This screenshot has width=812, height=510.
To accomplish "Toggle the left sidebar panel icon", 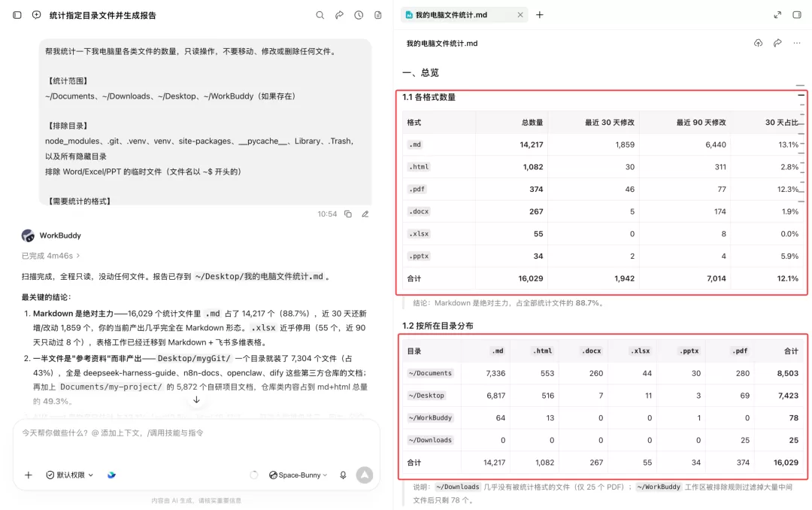I will coord(17,15).
